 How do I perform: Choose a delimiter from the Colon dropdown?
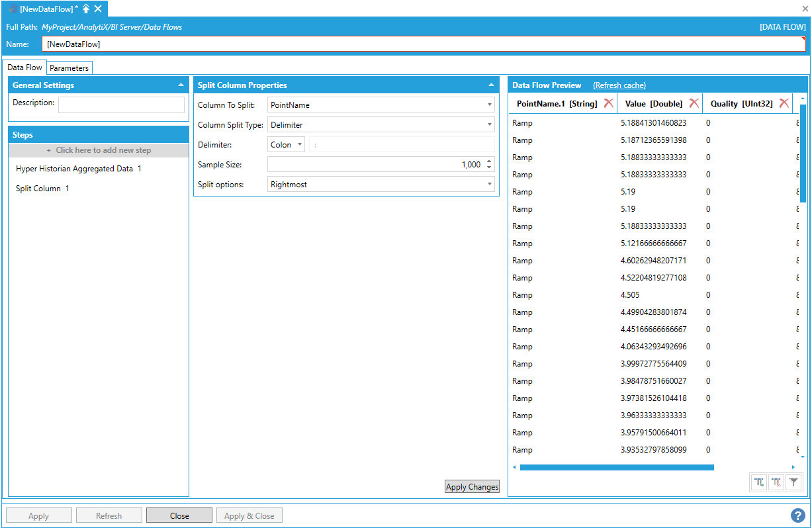coord(287,145)
